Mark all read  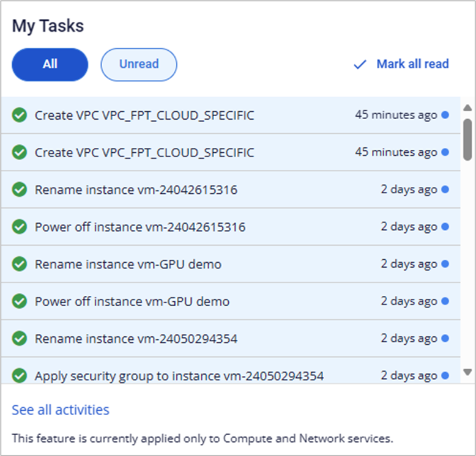pyautogui.click(x=412, y=64)
